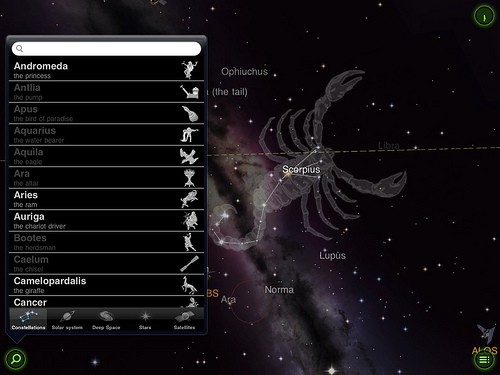500x375 pixels.
Task: Click the Aquila eagle icon
Action: 189,156
